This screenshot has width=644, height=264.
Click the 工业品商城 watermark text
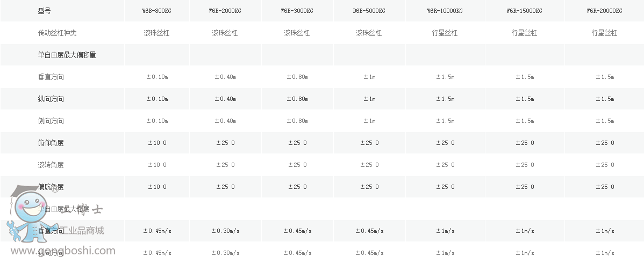click(x=81, y=231)
